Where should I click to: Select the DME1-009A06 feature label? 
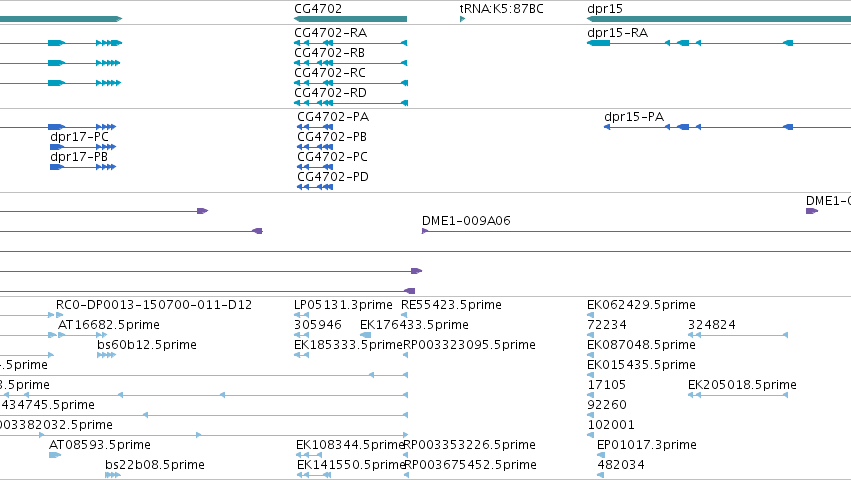tap(466, 221)
